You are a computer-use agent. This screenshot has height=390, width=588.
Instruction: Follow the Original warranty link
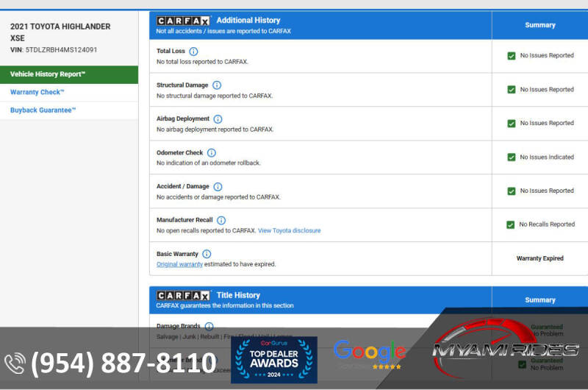point(179,264)
